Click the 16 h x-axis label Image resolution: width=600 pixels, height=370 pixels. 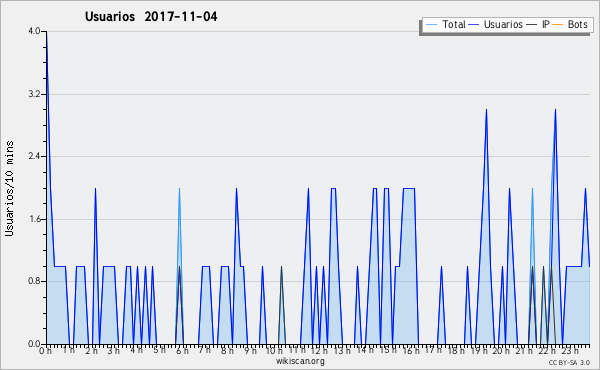pos(411,351)
